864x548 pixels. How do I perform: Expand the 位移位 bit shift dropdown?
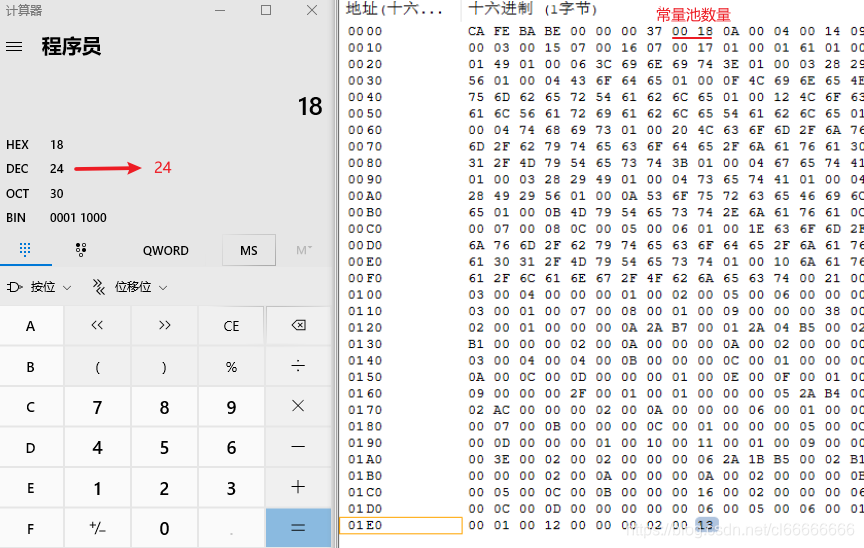[x=130, y=287]
